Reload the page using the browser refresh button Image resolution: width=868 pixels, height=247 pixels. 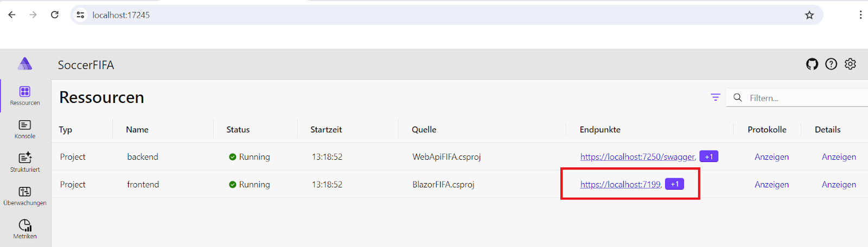[x=55, y=15]
